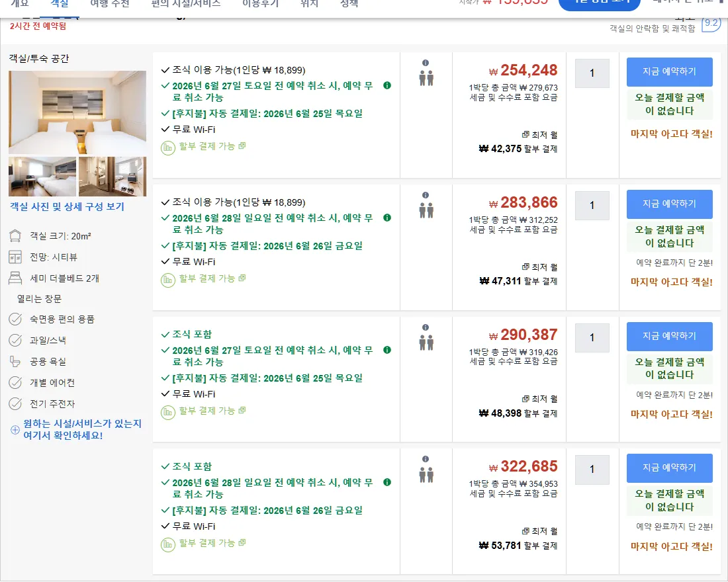Open the small right thumbnail showing the bathroom door
The height and width of the screenshot is (582, 728).
pos(113,177)
